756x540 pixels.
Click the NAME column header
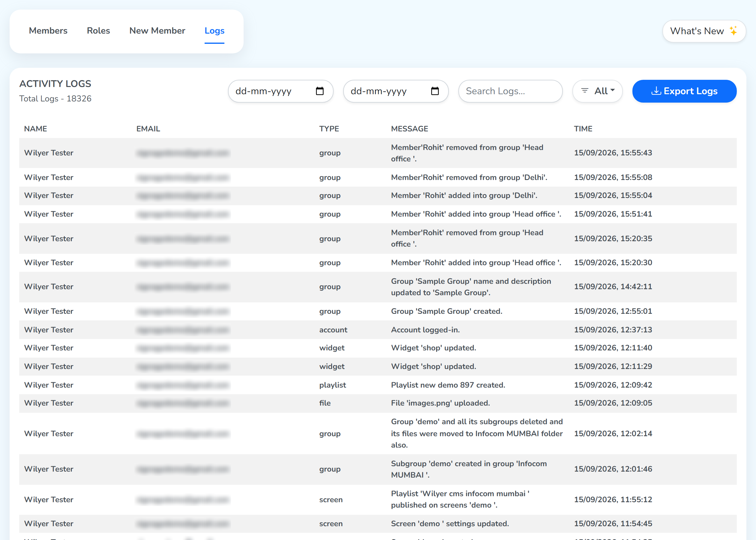coord(36,129)
